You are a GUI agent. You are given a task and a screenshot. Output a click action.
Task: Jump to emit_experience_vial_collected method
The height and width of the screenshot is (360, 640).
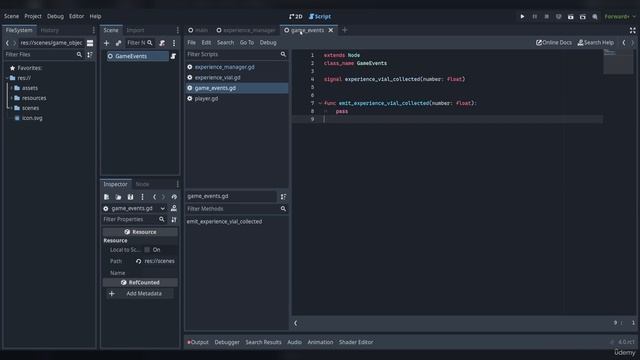tap(224, 222)
